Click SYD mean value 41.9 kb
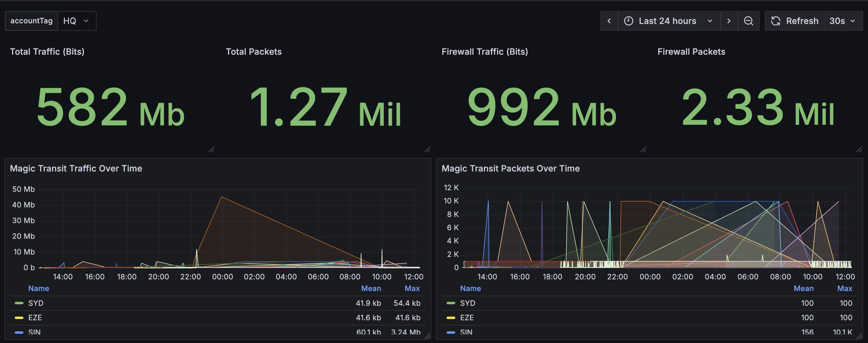The image size is (868, 343). [368, 303]
